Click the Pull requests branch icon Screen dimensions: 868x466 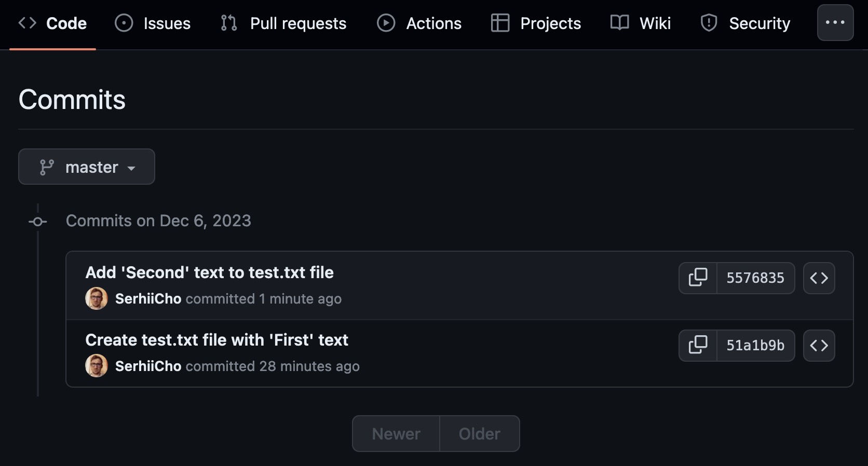pos(228,23)
